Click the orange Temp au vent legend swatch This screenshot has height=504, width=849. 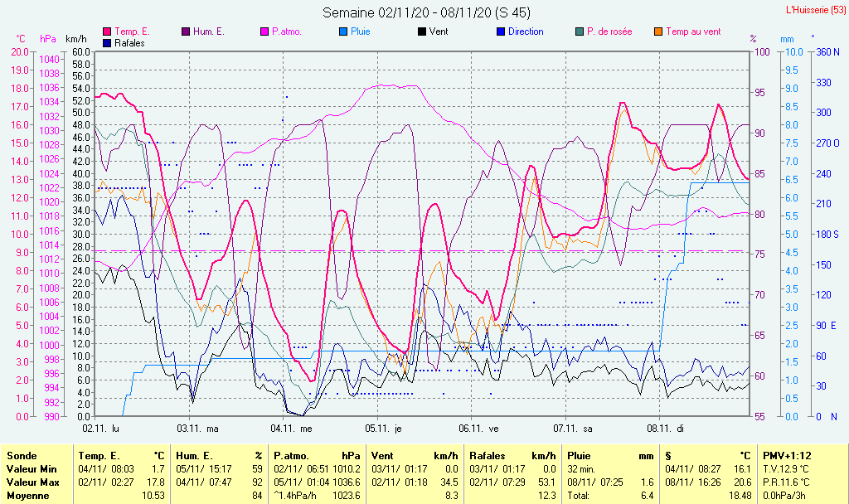(658, 32)
